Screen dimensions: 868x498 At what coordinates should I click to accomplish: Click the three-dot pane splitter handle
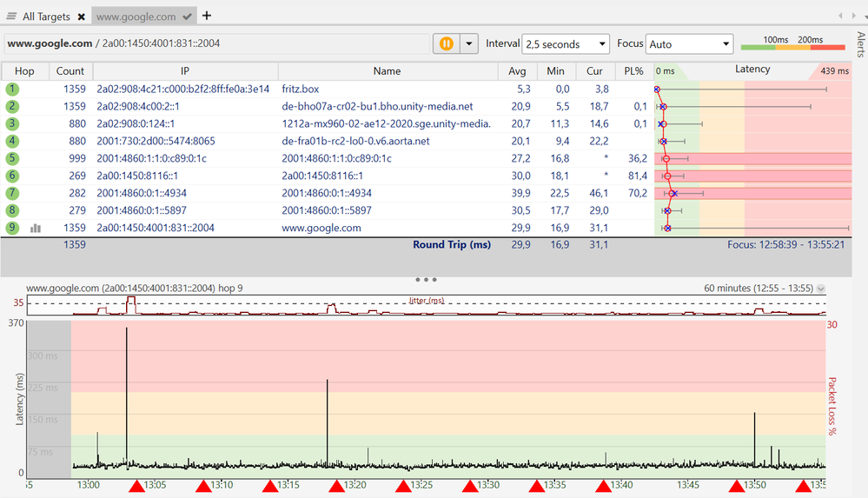pos(427,280)
